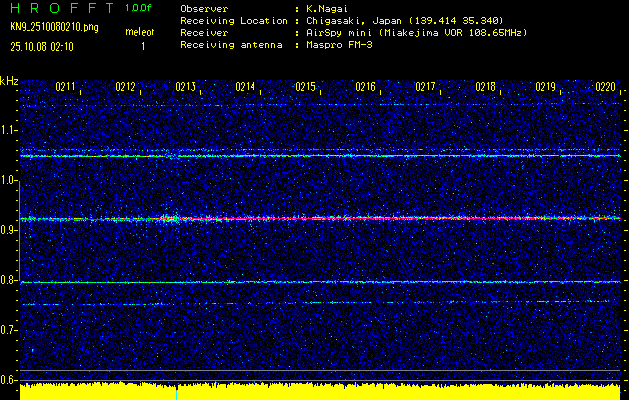Click the 0215 time marker
The image size is (629, 400).
[x=306, y=88]
